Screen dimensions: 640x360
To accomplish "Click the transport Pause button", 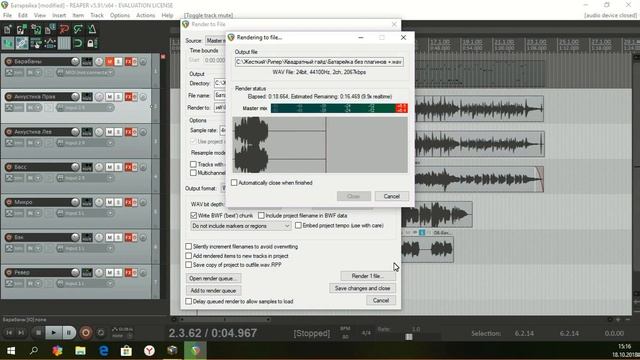I will (69, 333).
